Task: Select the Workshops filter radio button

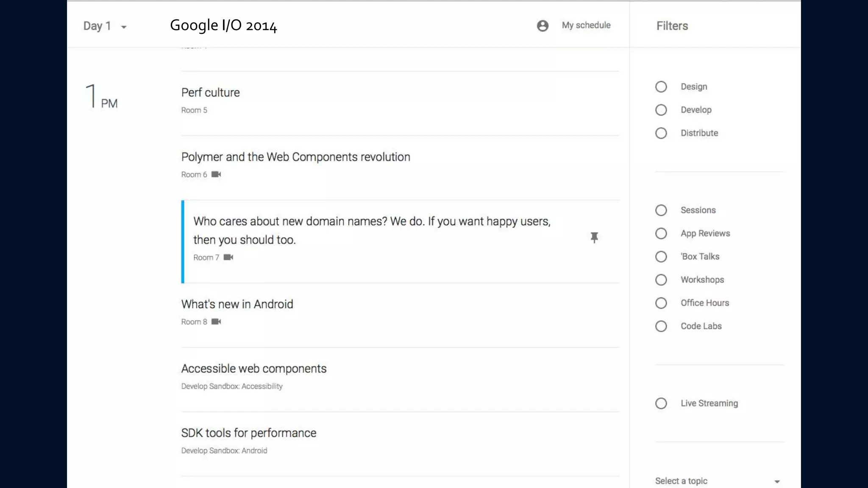Action: (x=661, y=280)
